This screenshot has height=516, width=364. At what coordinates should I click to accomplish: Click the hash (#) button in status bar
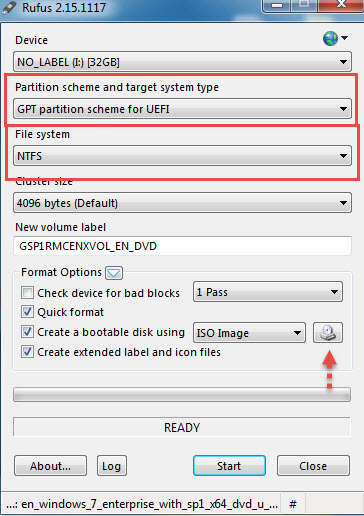click(x=293, y=504)
